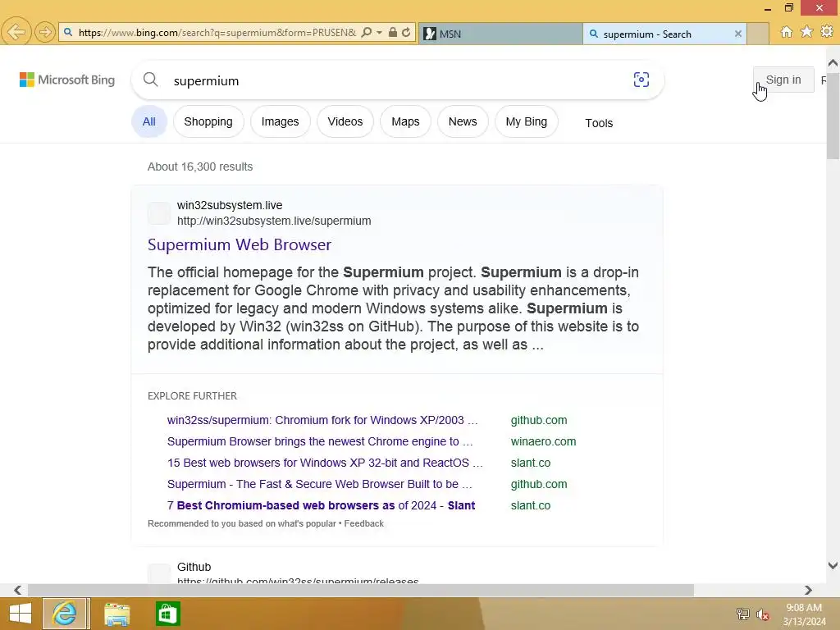Switch to the MSN tab
Image resolution: width=840 pixels, height=630 pixels.
(x=500, y=34)
